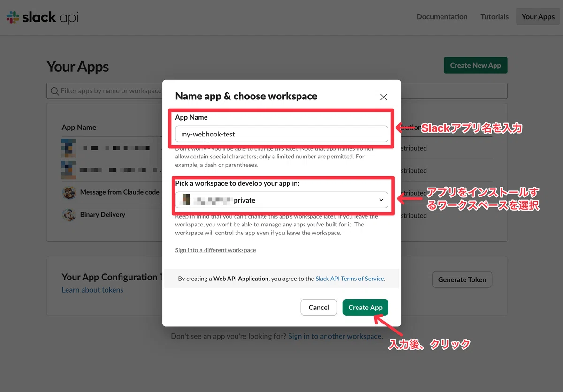Click the Generate Token button
This screenshot has width=563, height=392.
click(462, 279)
